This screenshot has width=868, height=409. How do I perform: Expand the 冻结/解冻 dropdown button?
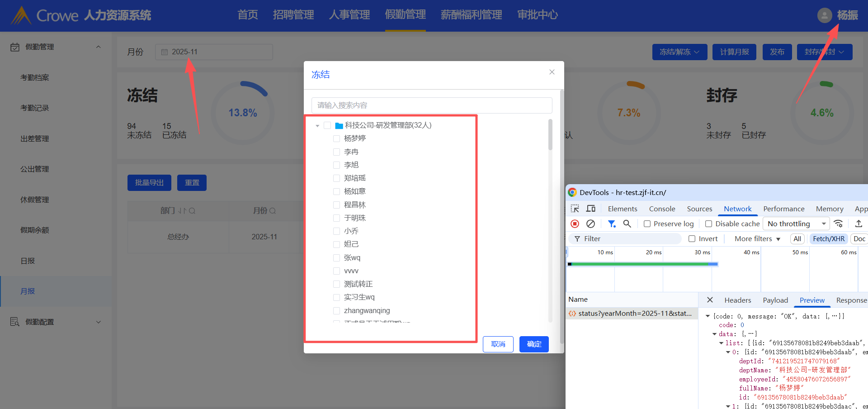click(679, 52)
